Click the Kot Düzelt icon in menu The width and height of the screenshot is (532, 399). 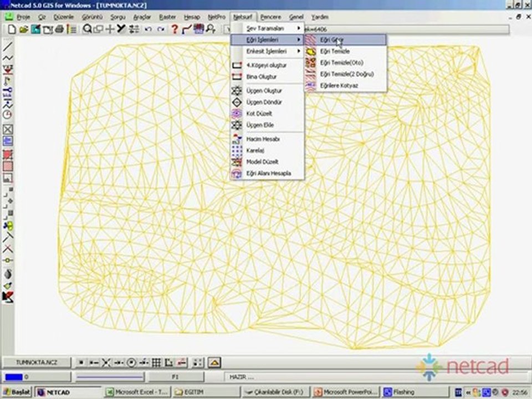point(237,113)
